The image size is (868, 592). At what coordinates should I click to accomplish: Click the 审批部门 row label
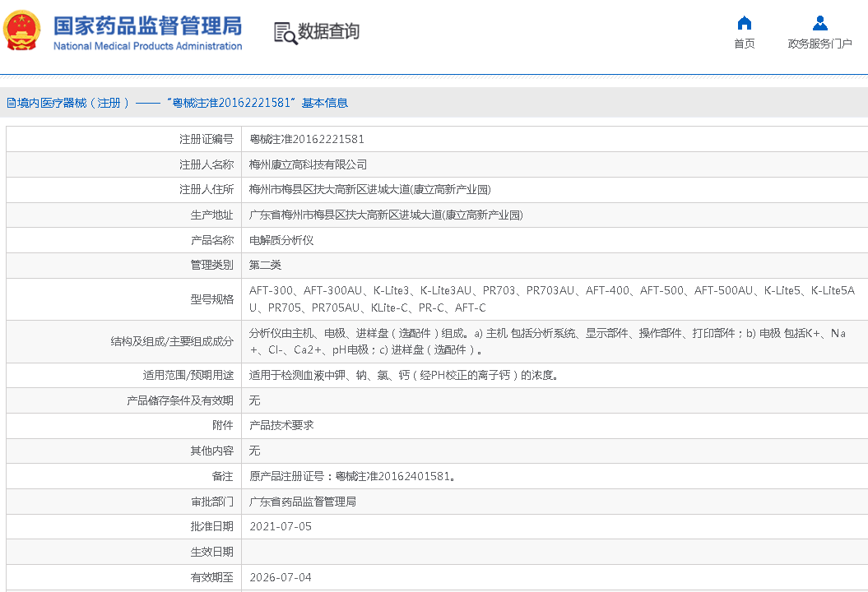click(x=212, y=502)
